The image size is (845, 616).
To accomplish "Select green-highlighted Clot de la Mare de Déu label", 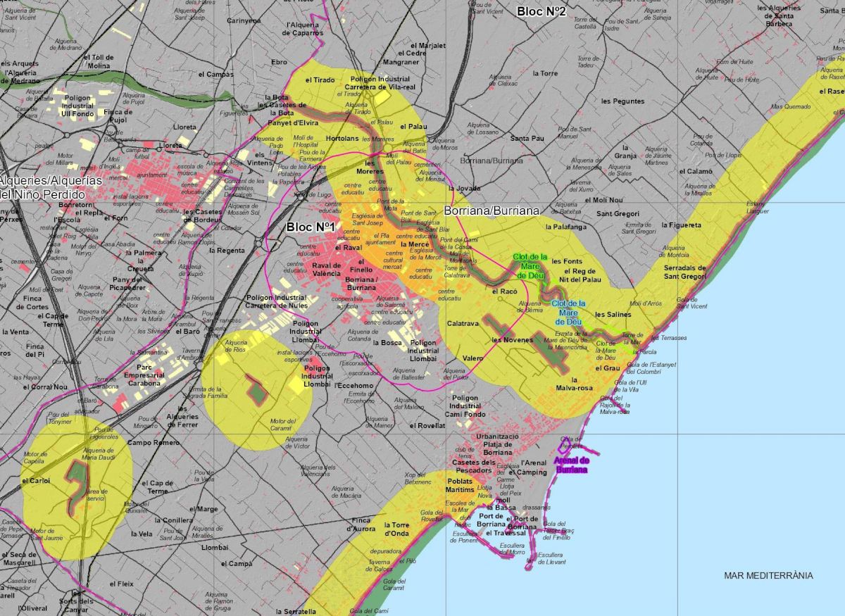I will coord(530,266).
